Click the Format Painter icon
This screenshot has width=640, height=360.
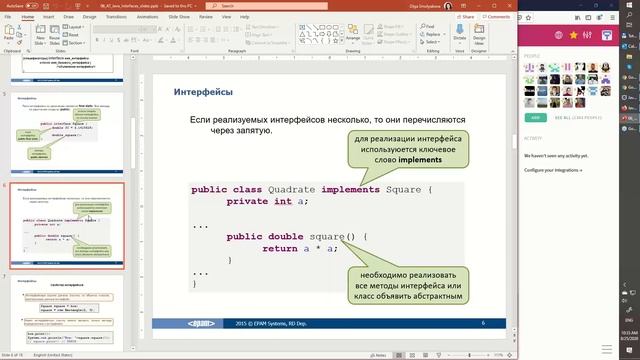coord(19,42)
